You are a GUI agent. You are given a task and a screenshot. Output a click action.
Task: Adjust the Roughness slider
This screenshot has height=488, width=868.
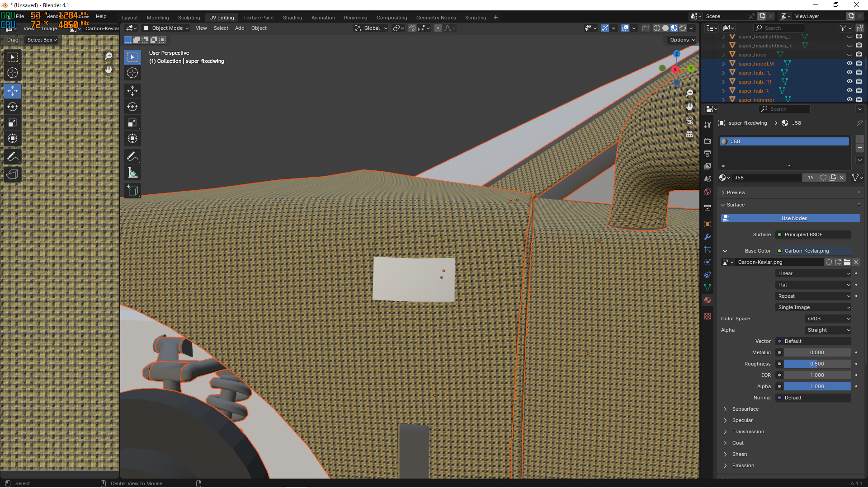(x=817, y=364)
